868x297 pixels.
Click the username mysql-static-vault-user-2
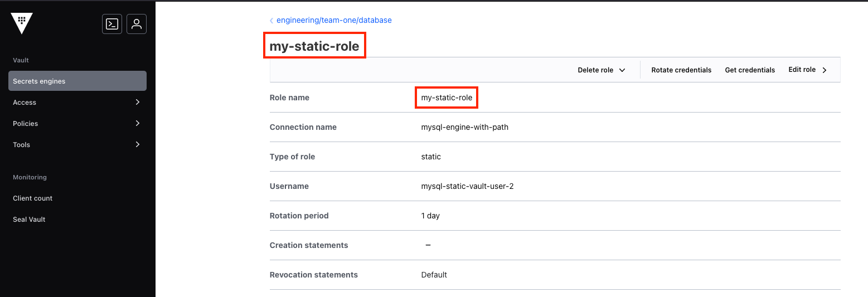[x=467, y=186]
